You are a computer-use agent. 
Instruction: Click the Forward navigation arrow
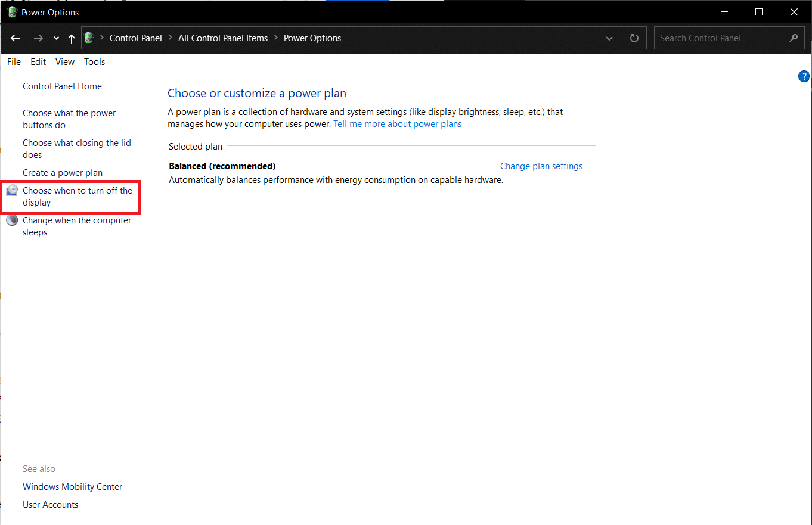38,38
